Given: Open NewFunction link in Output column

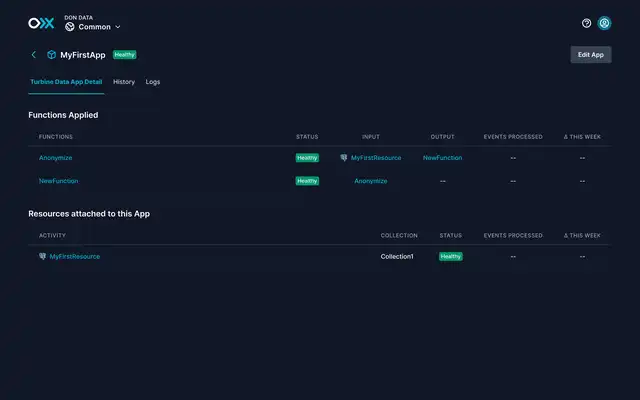Looking at the screenshot, I should [x=442, y=158].
